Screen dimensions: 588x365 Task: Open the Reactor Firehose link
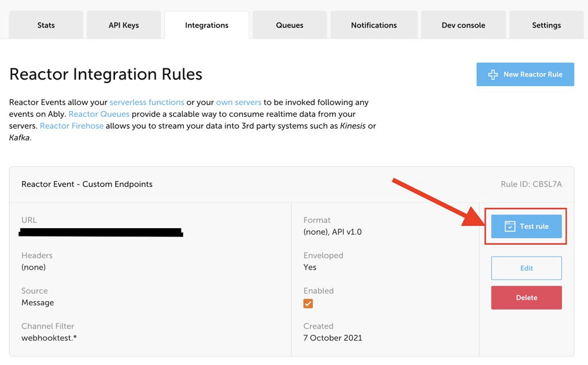pyautogui.click(x=72, y=126)
